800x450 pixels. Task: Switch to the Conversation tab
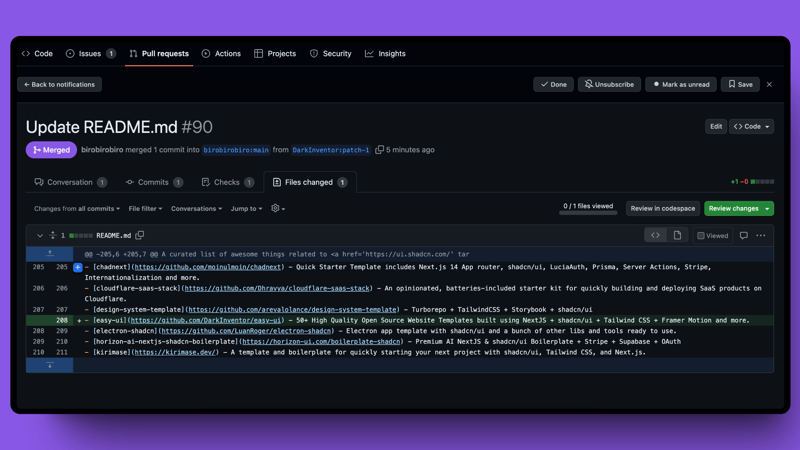[70, 182]
